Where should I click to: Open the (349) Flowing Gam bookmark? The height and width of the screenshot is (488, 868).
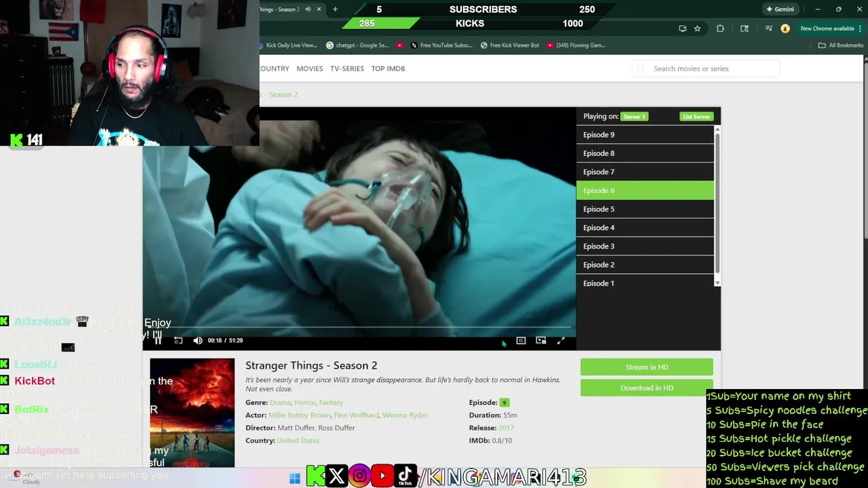click(x=576, y=45)
